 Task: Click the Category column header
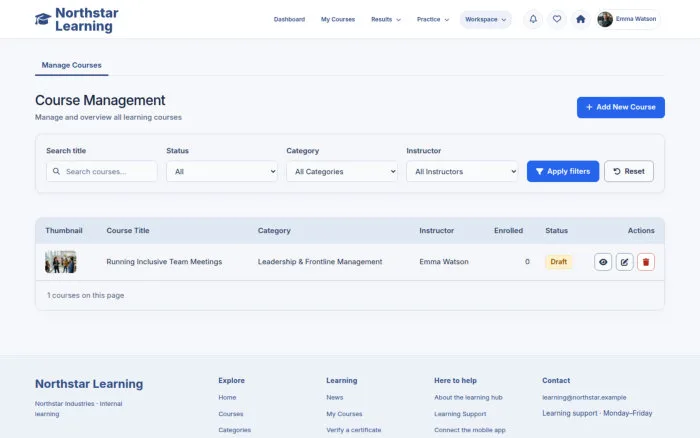tap(274, 231)
